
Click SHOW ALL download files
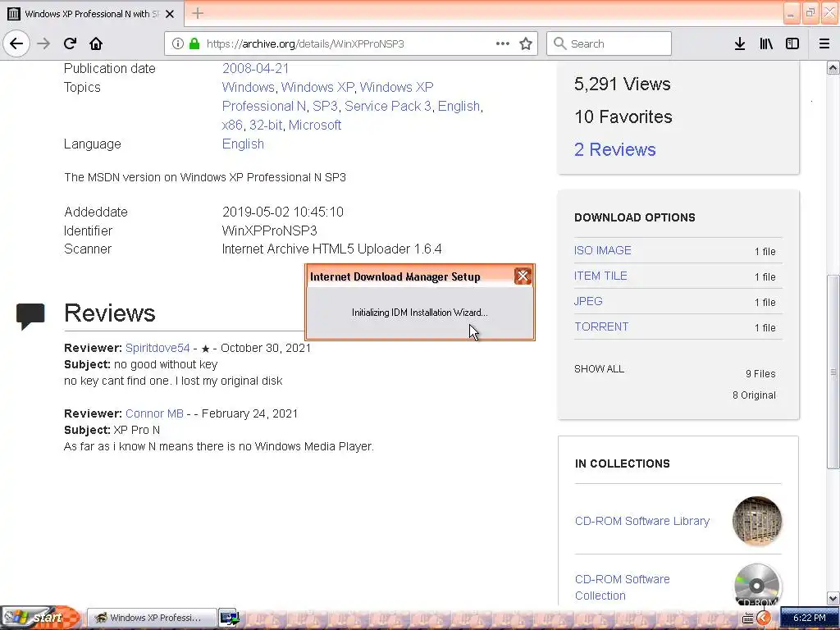tap(599, 369)
